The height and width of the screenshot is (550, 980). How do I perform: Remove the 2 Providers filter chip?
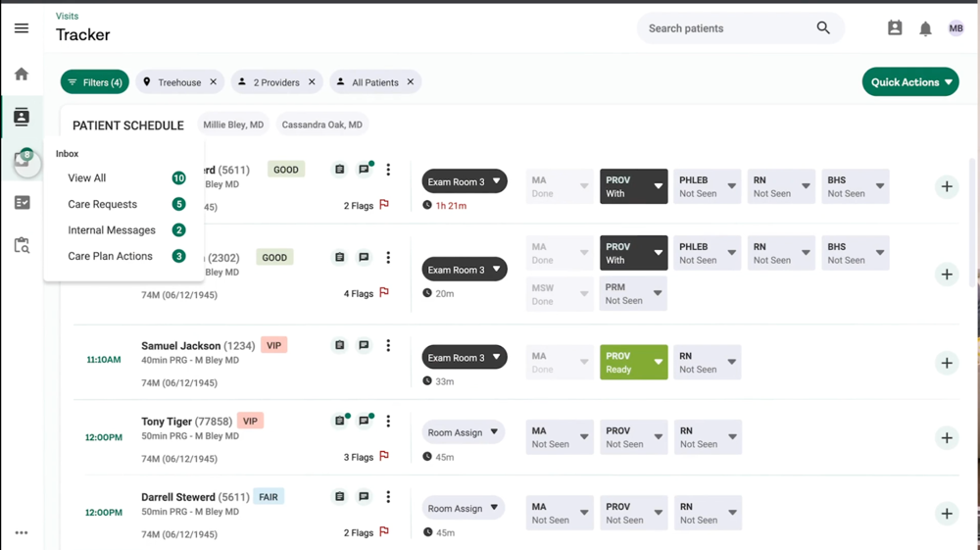pyautogui.click(x=312, y=82)
